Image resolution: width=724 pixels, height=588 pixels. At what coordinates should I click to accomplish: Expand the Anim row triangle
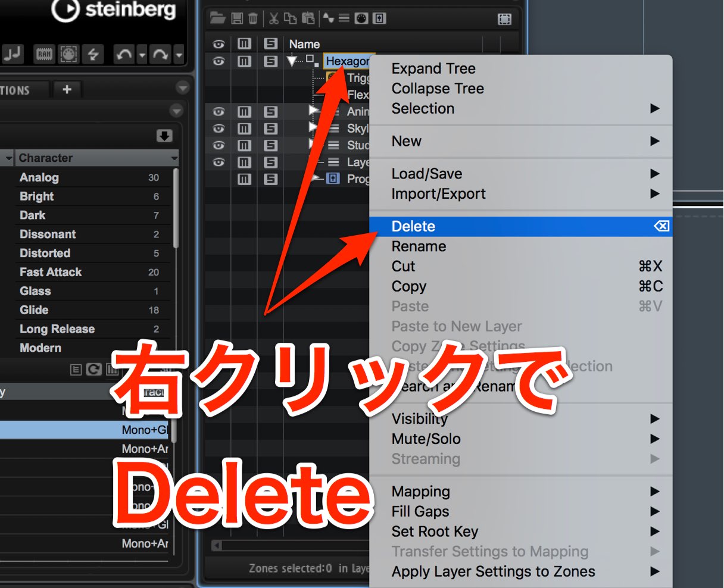(314, 111)
